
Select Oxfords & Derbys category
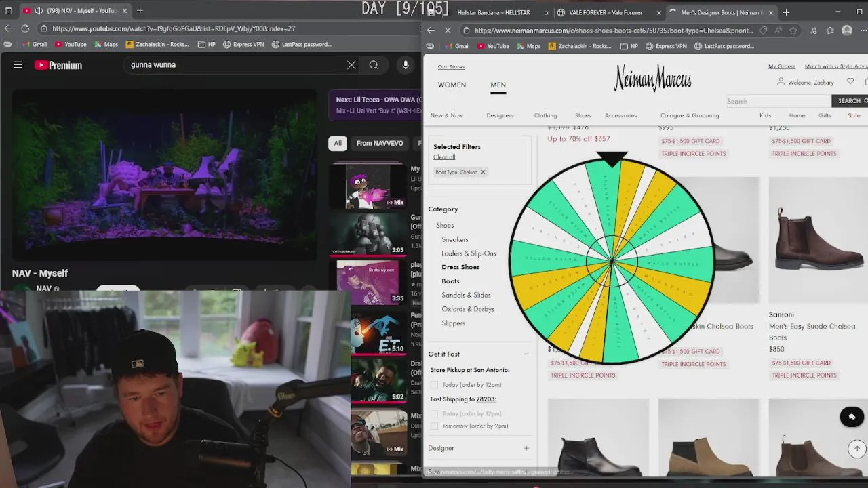[x=468, y=309]
